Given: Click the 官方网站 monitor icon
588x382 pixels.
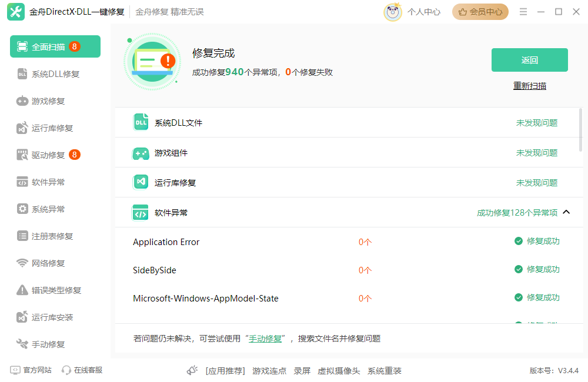Looking at the screenshot, I should [15, 370].
